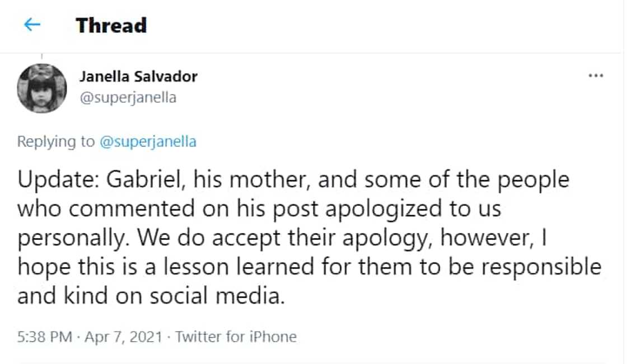
Task: Open Janella Salvador's profile picture
Action: click(42, 88)
